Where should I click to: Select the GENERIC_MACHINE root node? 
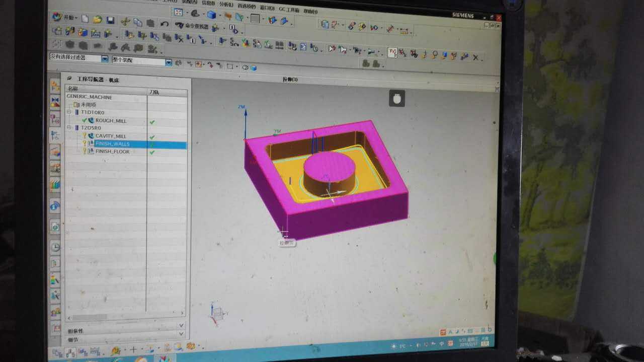(x=89, y=97)
